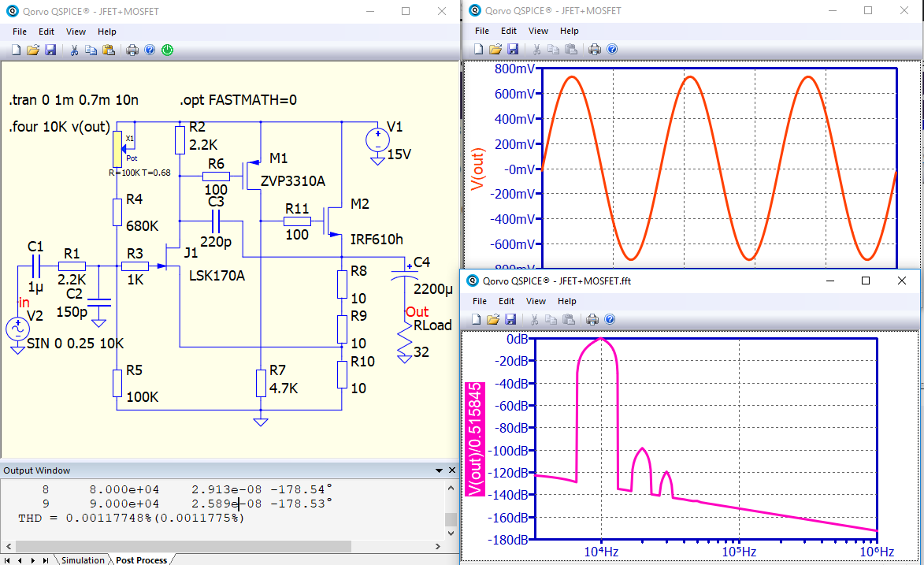Open Edit menu in schematic window

[x=46, y=32]
